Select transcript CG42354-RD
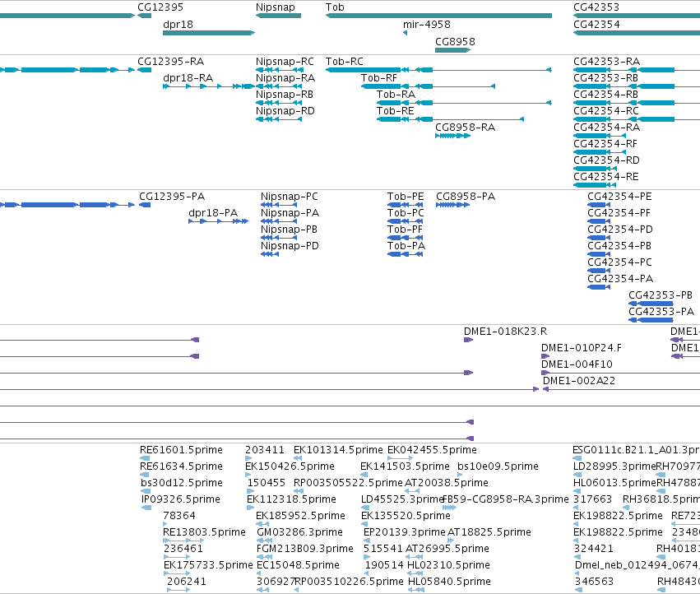Screen dimensions: 700x594 point(595,169)
